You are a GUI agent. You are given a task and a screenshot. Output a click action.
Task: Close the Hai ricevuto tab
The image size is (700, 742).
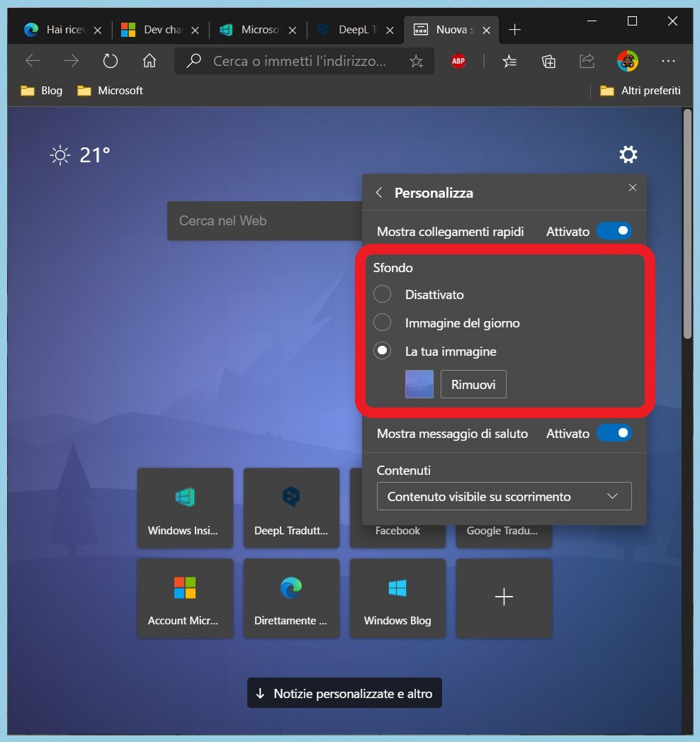click(98, 30)
